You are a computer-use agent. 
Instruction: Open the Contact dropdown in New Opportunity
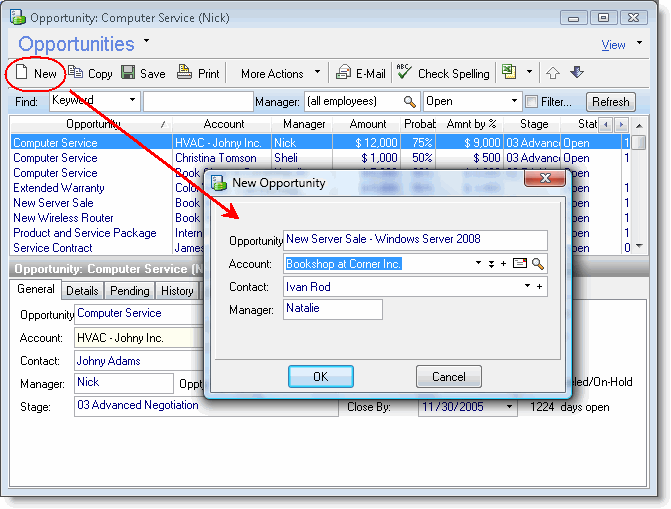coord(527,287)
